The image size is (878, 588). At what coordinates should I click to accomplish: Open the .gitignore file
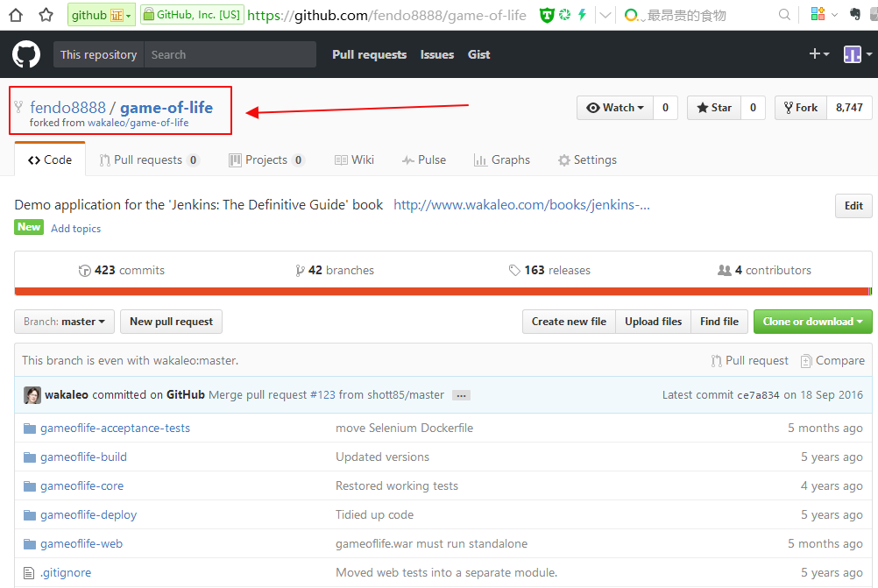click(x=66, y=573)
